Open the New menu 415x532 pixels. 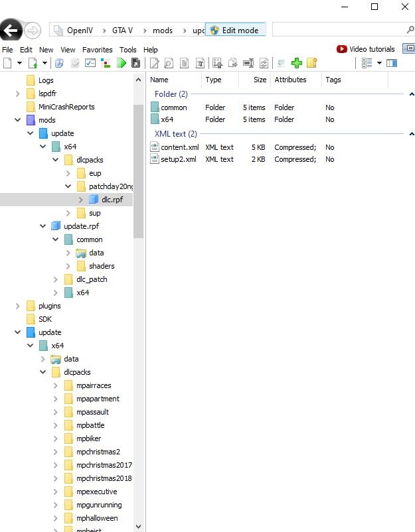[46, 50]
